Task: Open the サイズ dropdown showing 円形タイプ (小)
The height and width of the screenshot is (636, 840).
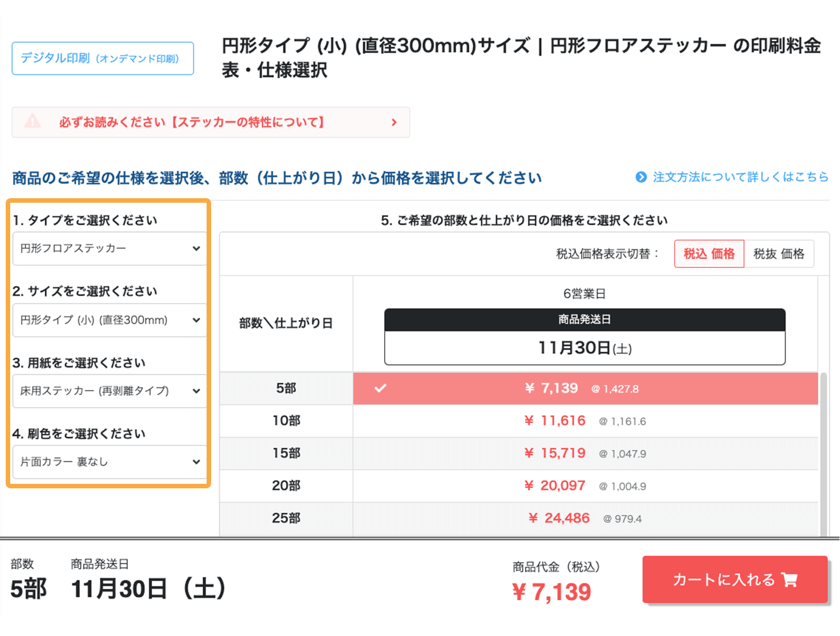Action: (110, 320)
